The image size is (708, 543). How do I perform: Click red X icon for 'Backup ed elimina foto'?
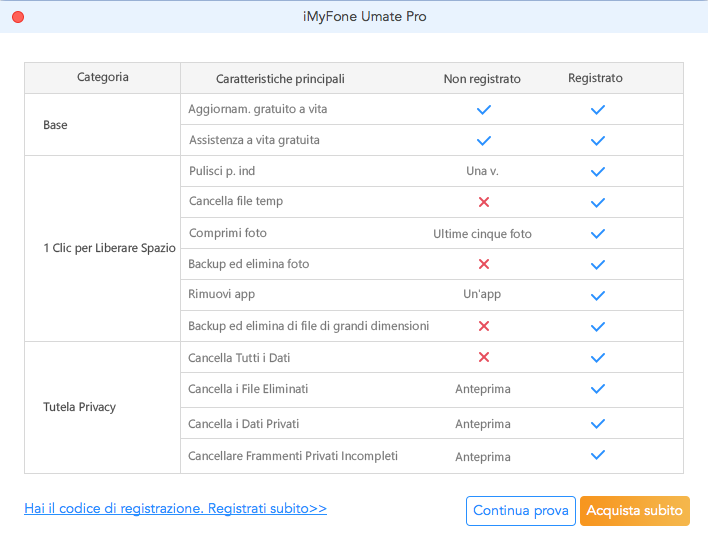coord(483,264)
